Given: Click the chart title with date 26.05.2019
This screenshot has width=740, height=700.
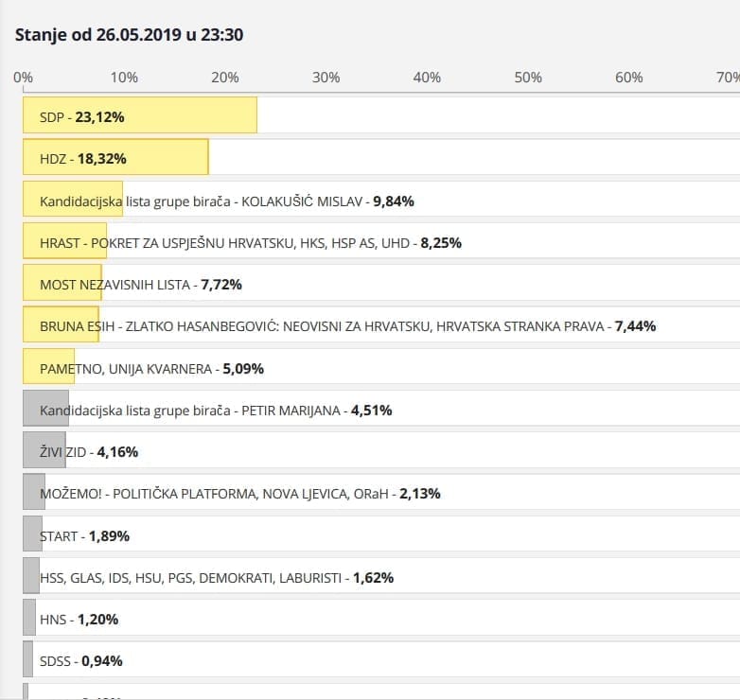Looking at the screenshot, I should pyautogui.click(x=130, y=34).
